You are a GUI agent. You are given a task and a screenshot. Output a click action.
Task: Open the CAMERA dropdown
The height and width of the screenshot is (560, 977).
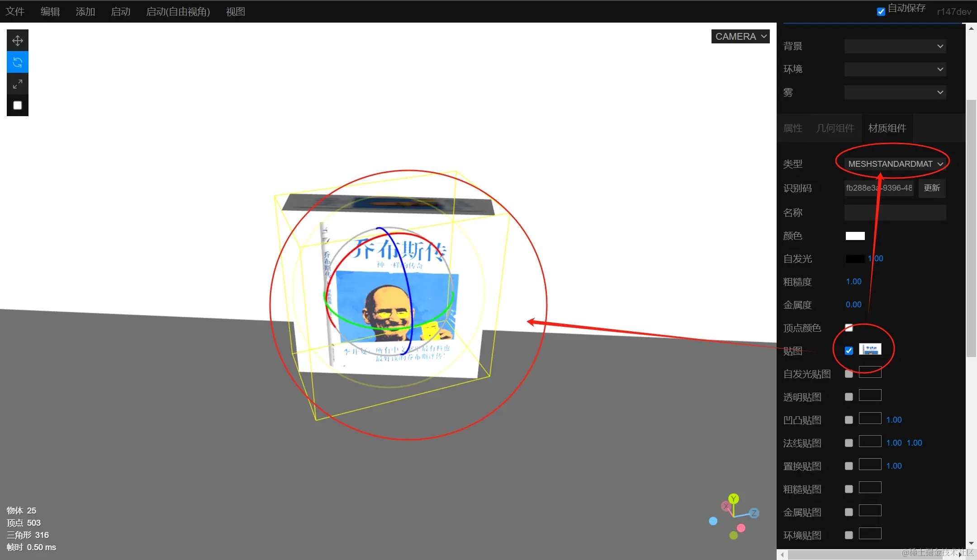740,37
